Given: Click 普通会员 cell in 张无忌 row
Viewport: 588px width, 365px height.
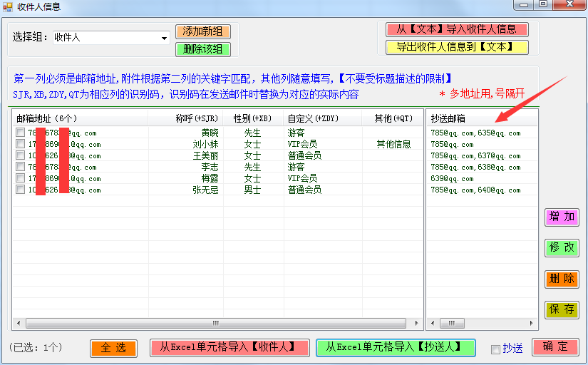Looking at the screenshot, I should tap(304, 190).
